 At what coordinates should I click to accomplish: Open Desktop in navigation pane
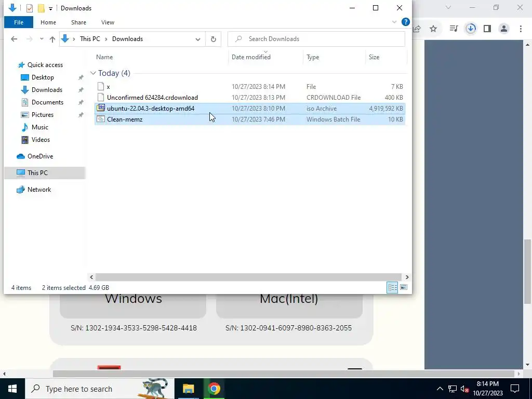tap(43, 77)
